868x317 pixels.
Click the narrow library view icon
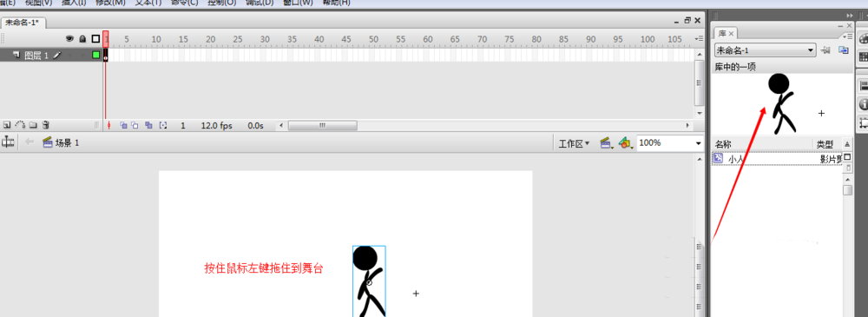[847, 168]
